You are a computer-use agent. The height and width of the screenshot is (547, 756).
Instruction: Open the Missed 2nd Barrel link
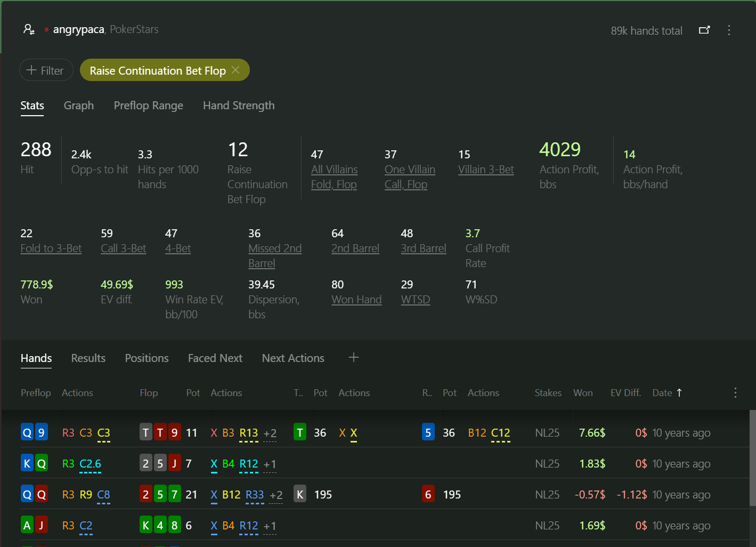[x=275, y=256]
